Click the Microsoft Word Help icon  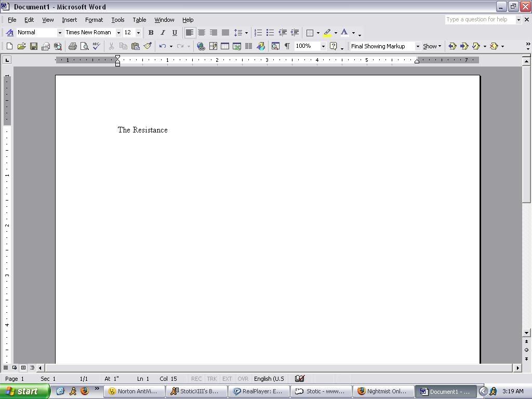tap(334, 46)
